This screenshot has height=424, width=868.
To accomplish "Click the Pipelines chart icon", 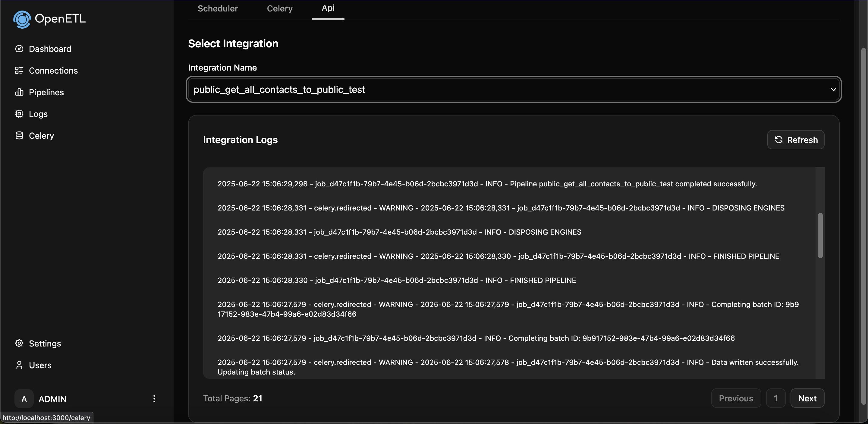I will point(19,92).
